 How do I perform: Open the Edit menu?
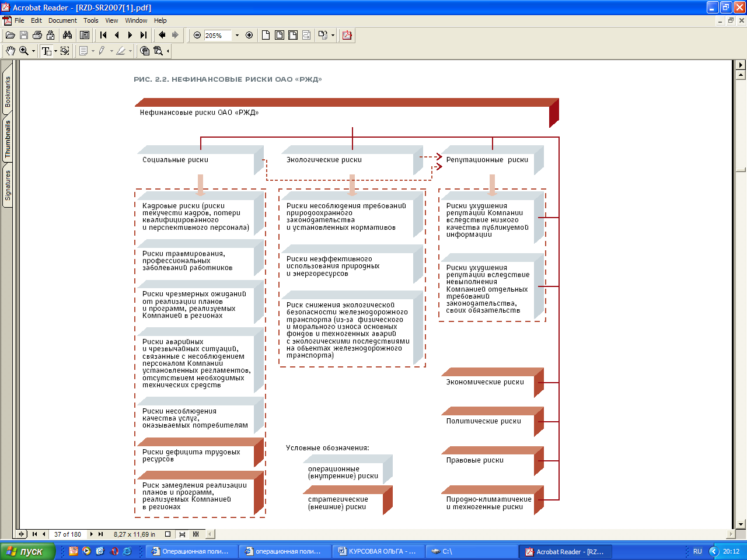point(36,20)
